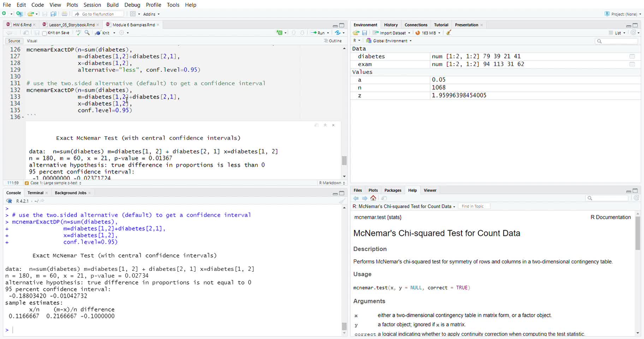The image size is (644, 339).
Task: Open the help topic title dropdown
Action: click(x=404, y=206)
